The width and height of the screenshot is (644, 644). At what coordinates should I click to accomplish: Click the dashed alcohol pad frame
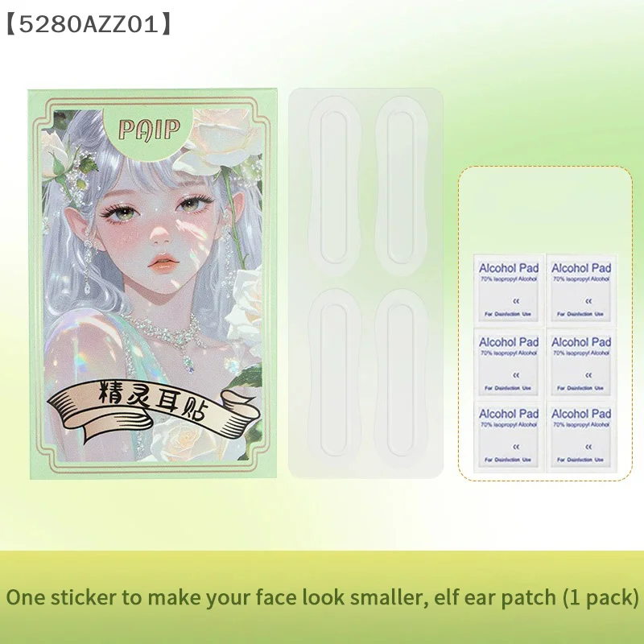pos(545,324)
